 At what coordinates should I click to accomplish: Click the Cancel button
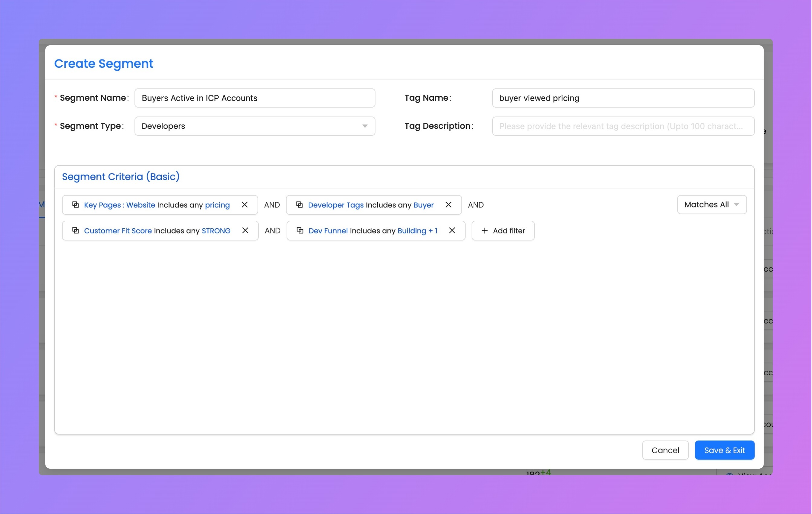[665, 450]
